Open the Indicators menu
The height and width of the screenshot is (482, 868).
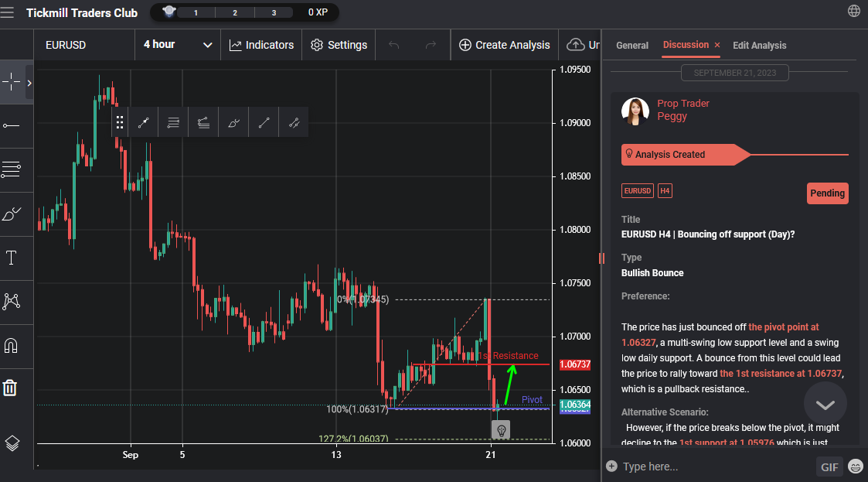261,45
